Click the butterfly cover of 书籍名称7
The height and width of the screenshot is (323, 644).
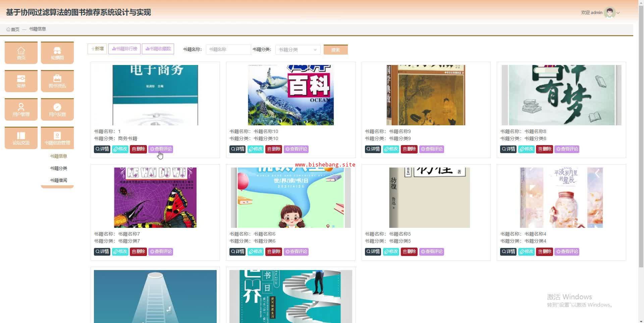pyautogui.click(x=155, y=198)
